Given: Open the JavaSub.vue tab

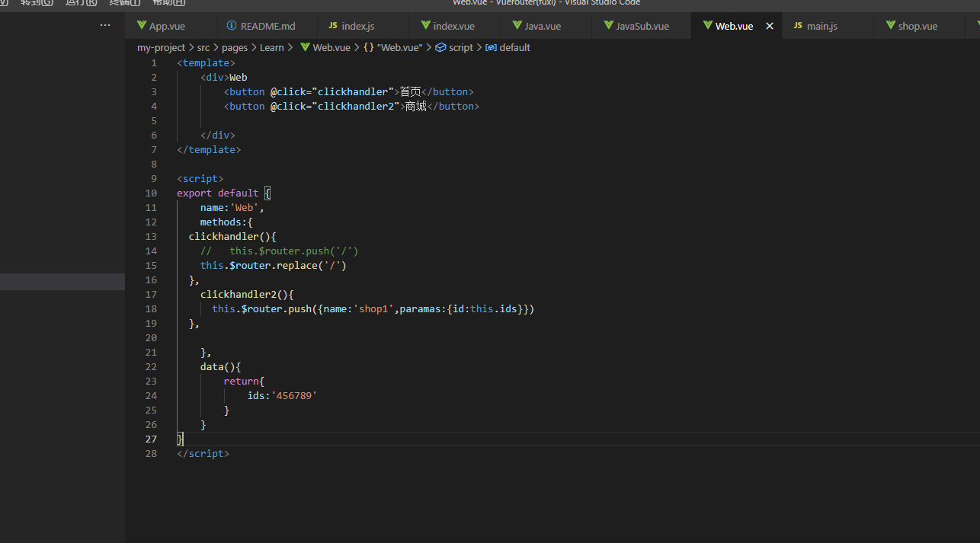Looking at the screenshot, I should pyautogui.click(x=642, y=26).
